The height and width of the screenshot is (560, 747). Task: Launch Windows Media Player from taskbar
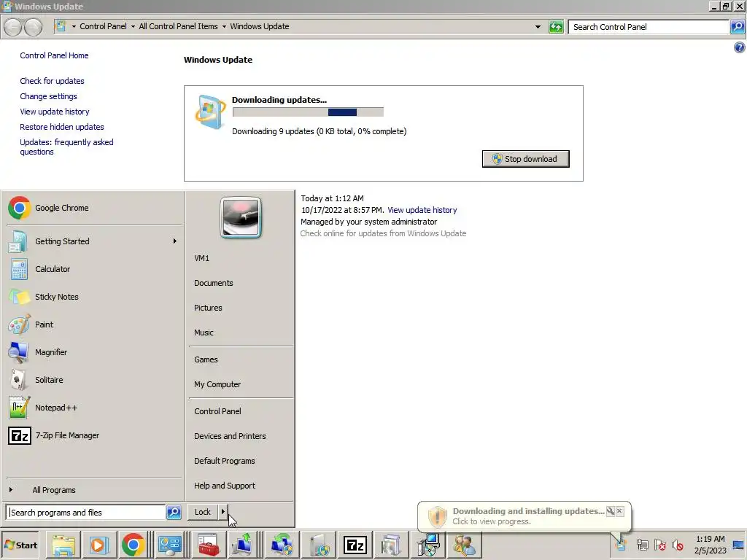99,545
